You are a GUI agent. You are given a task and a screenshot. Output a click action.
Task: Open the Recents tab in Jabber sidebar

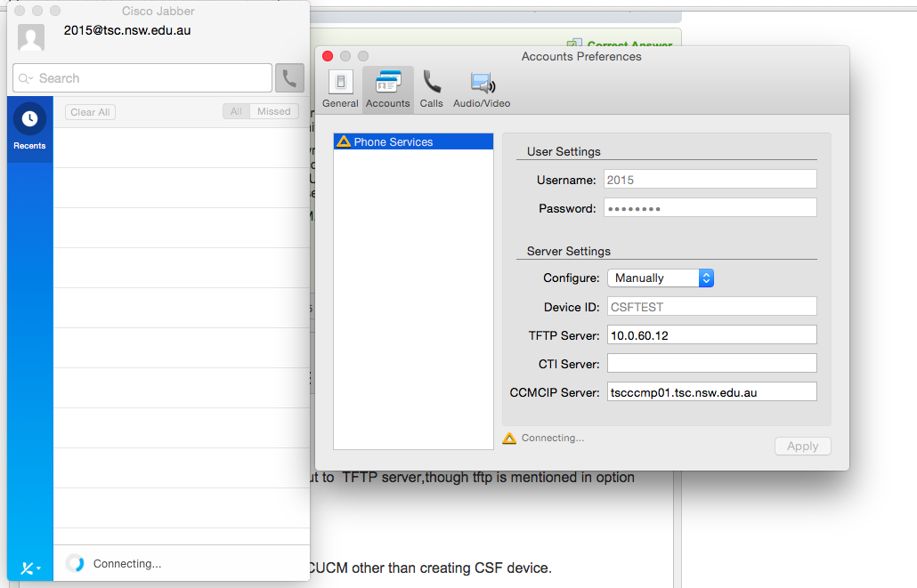point(30,129)
